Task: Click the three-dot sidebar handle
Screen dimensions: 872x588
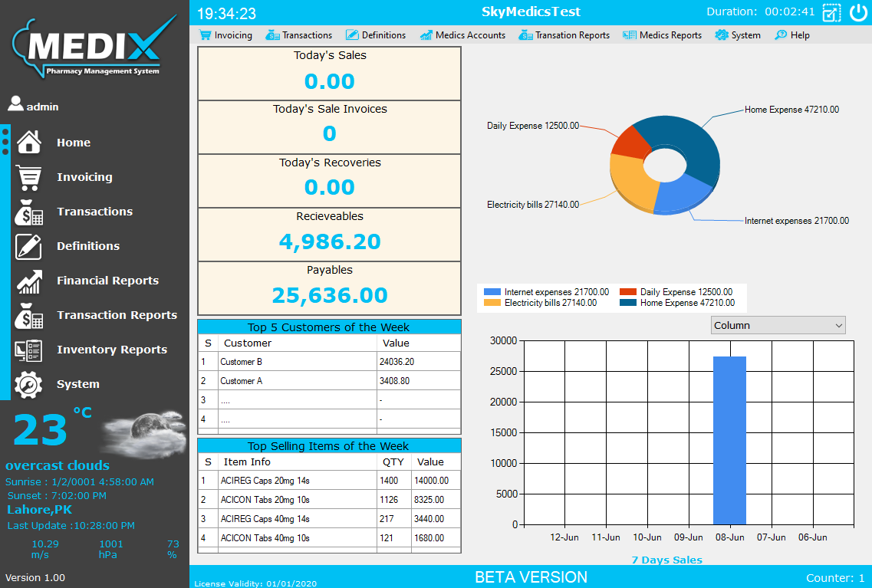Action: click(x=5, y=142)
